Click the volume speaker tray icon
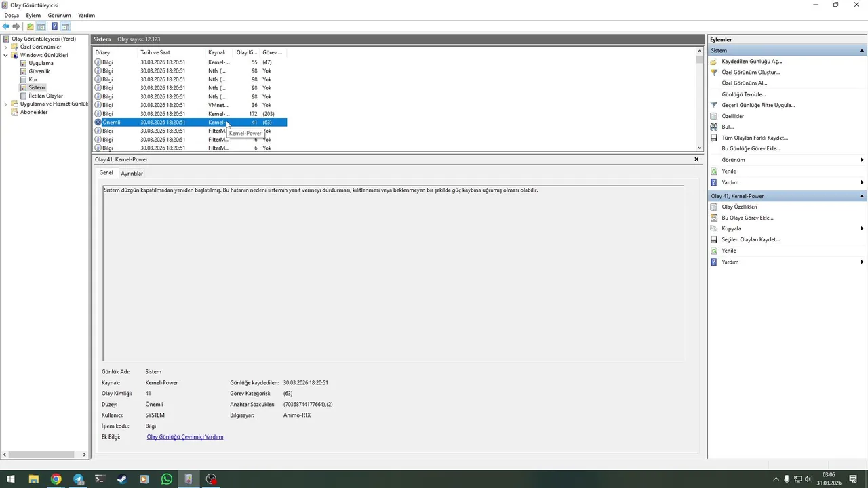This screenshot has height=488, width=868. pos(808,479)
